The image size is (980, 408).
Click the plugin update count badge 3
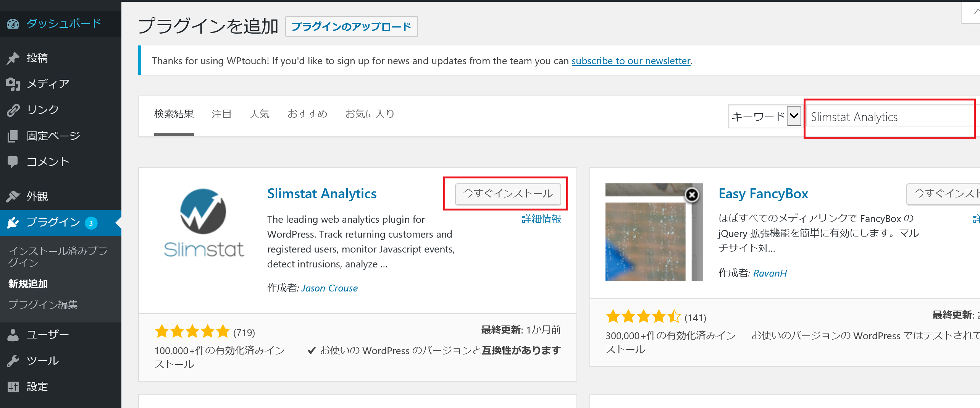pos(91,223)
